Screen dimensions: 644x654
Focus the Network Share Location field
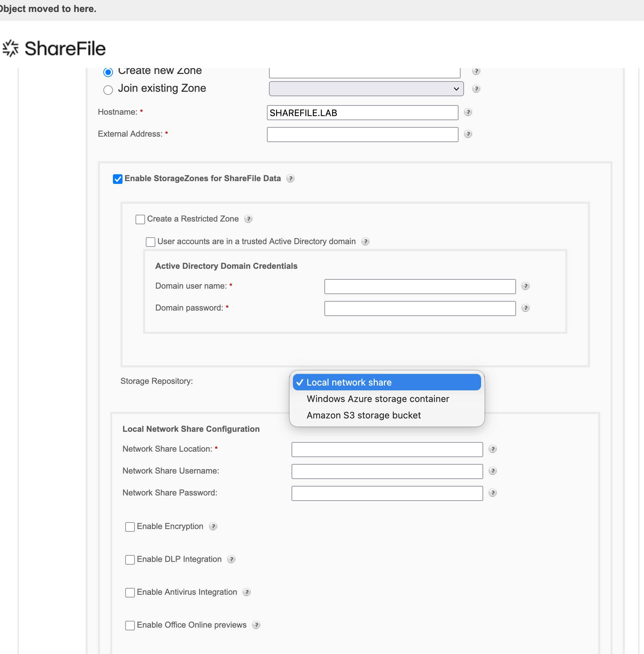click(x=387, y=450)
